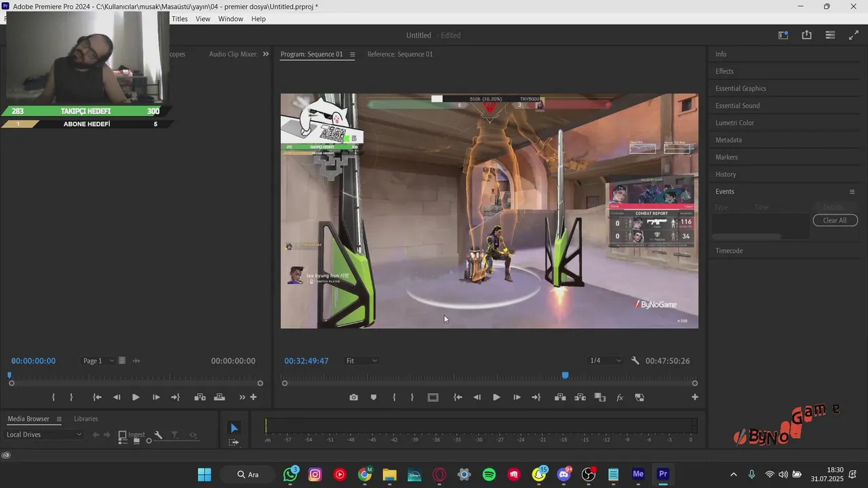The width and height of the screenshot is (868, 488).
Task: Open the 1/4 playback resolution dropdown
Action: [605, 361]
